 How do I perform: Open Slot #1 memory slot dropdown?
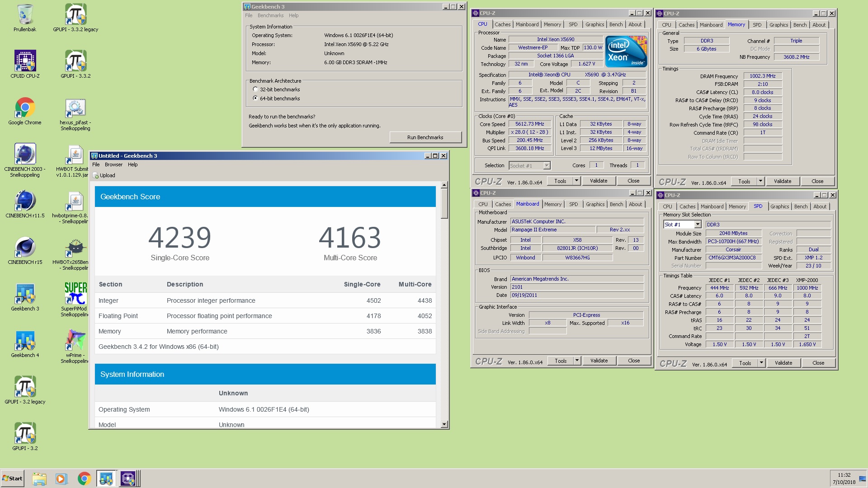pyautogui.click(x=698, y=225)
